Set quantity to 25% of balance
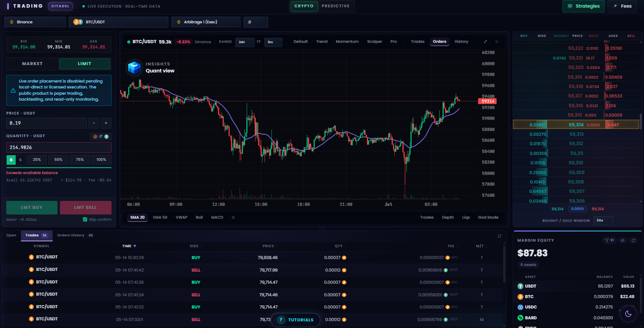 click(37, 160)
